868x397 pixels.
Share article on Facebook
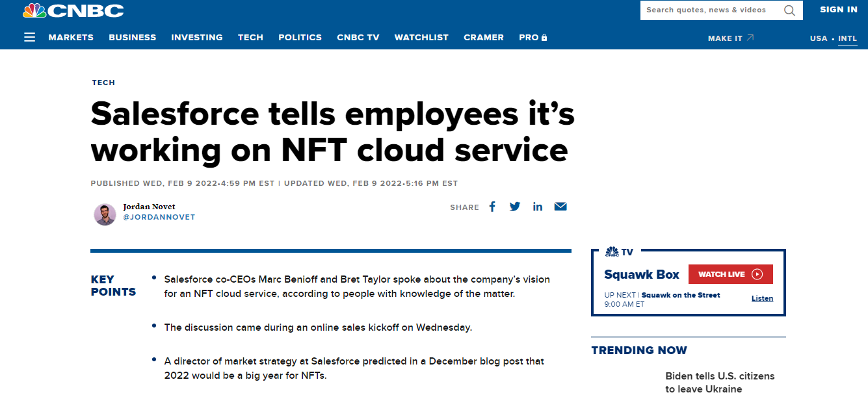point(492,207)
